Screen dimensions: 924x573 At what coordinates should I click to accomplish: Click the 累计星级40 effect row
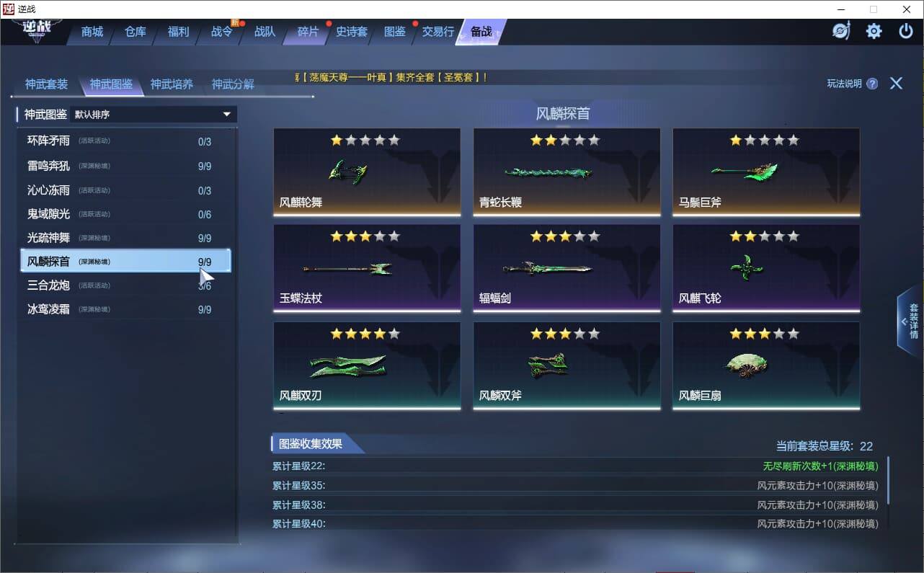574,524
